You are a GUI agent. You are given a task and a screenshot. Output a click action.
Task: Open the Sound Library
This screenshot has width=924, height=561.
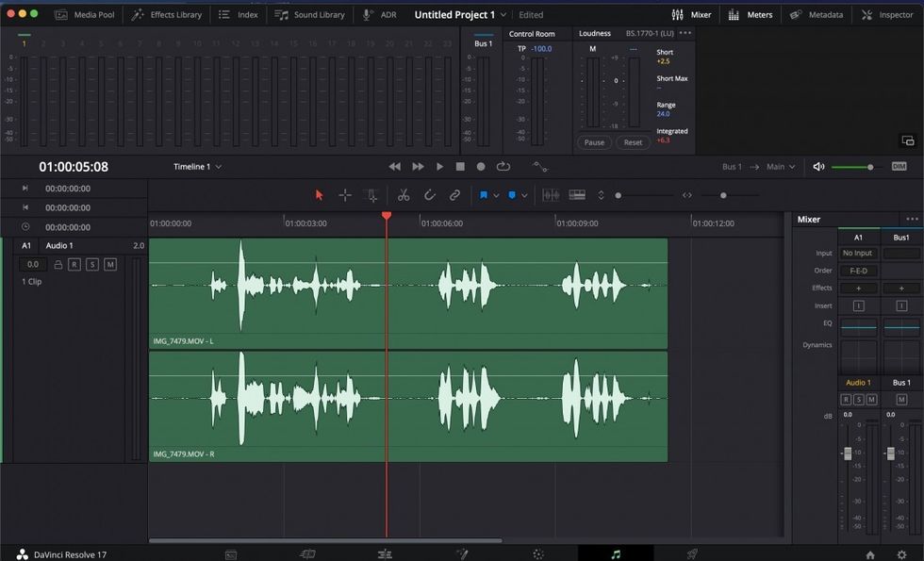click(310, 15)
